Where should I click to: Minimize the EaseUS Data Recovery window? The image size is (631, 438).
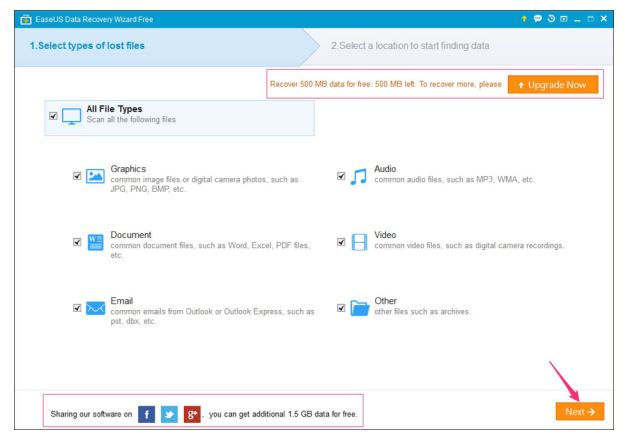[x=577, y=19]
